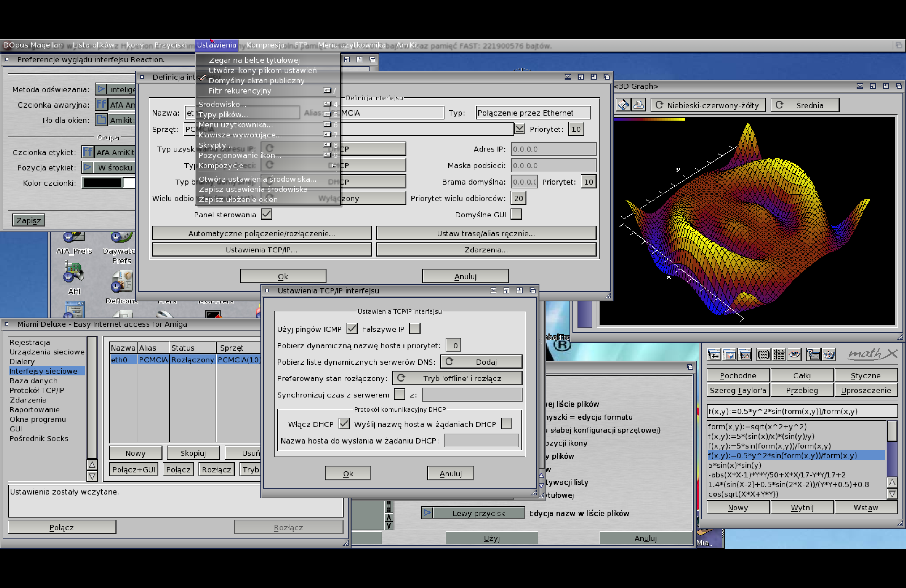Open the 3D cube plot window icon in mathX
906x588 pixels.
[x=729, y=354]
